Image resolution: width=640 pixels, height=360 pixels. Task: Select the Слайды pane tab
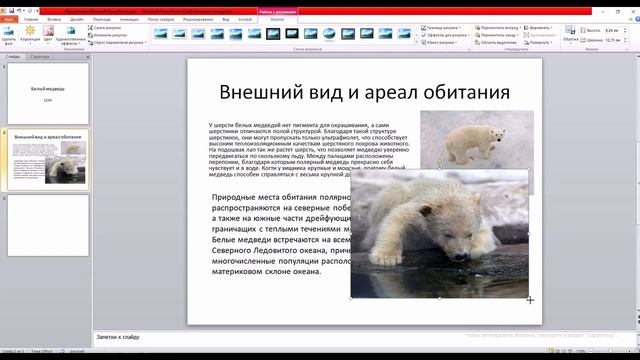point(13,57)
